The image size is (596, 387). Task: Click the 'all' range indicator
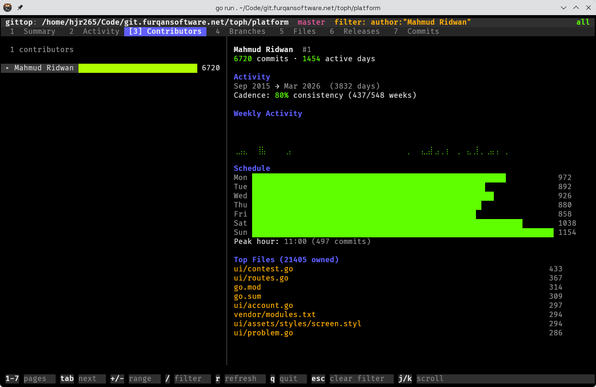coord(583,22)
